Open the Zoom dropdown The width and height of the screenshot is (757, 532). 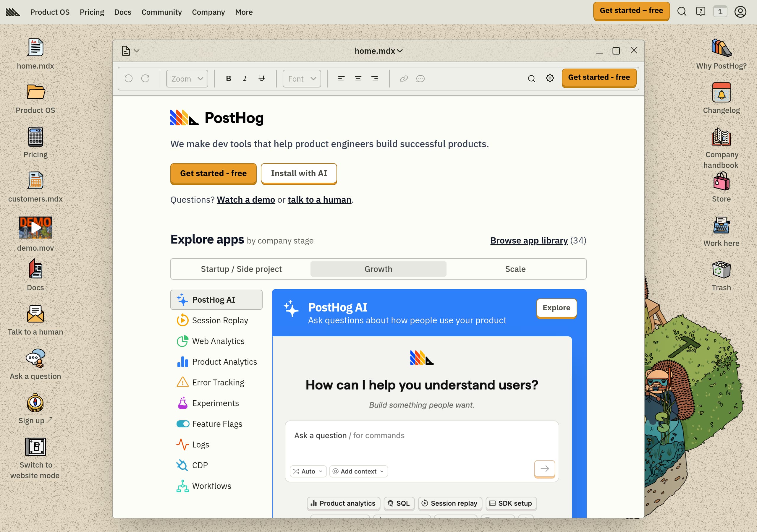click(187, 78)
